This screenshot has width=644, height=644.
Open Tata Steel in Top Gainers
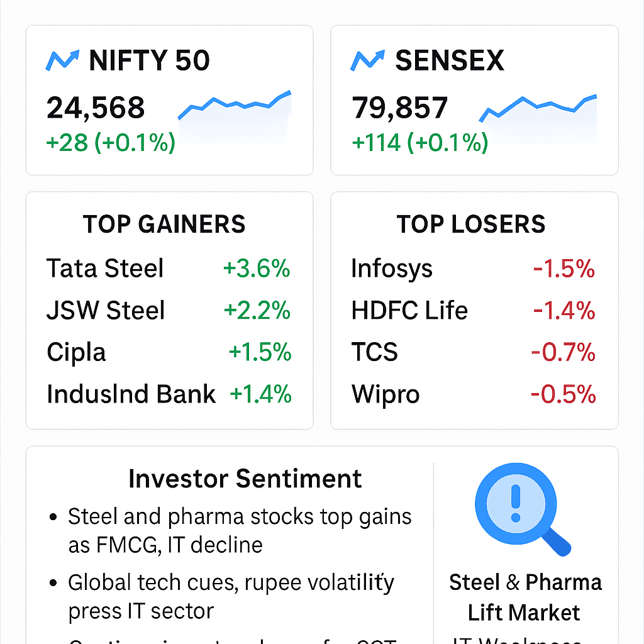[105, 269]
